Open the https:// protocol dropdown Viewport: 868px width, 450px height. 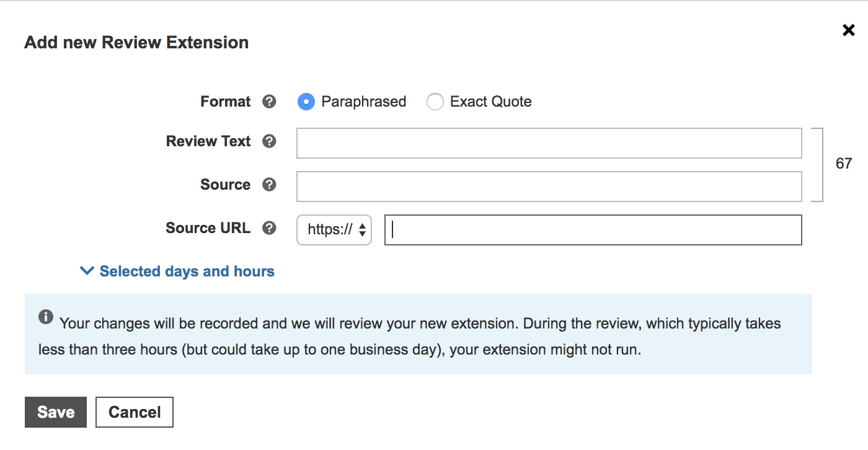(x=334, y=230)
